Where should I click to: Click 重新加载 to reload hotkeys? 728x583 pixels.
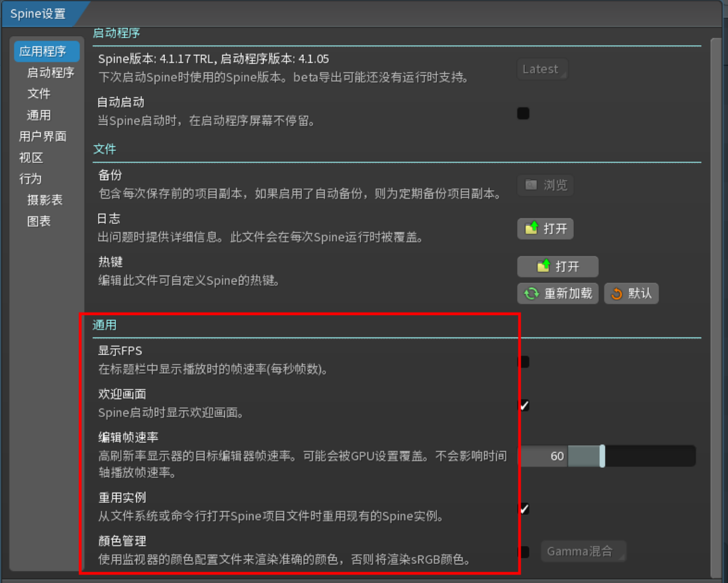[557, 293]
